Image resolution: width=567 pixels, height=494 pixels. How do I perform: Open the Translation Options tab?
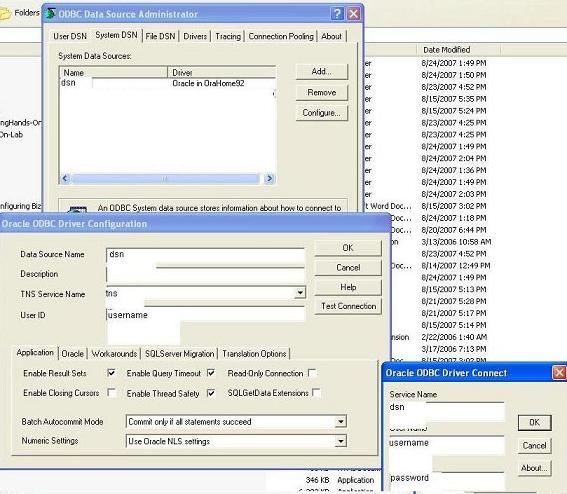pos(254,354)
